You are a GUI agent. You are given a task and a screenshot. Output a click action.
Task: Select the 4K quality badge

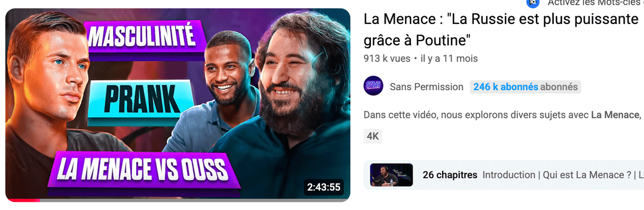373,137
